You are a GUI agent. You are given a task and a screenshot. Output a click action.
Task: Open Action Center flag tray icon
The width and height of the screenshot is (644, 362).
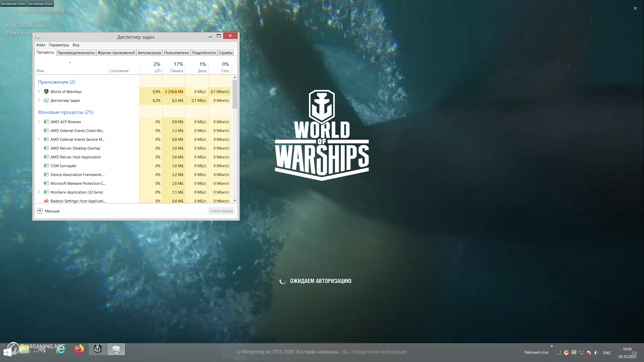tap(589, 353)
